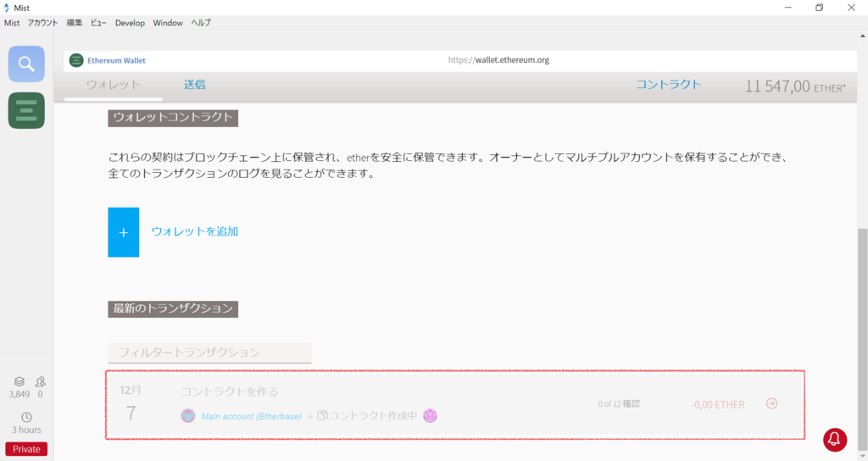Switch to the 送信 tab

(194, 85)
